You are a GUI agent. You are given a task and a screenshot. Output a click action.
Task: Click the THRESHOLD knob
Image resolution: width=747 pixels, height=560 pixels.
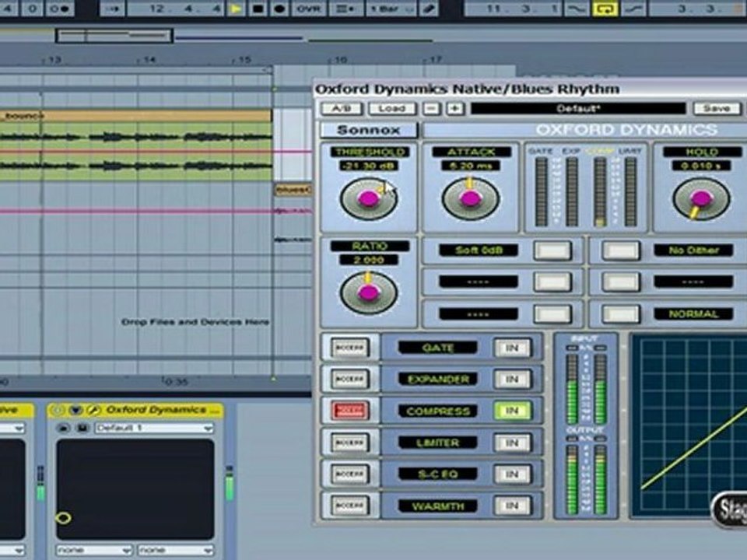[369, 199]
